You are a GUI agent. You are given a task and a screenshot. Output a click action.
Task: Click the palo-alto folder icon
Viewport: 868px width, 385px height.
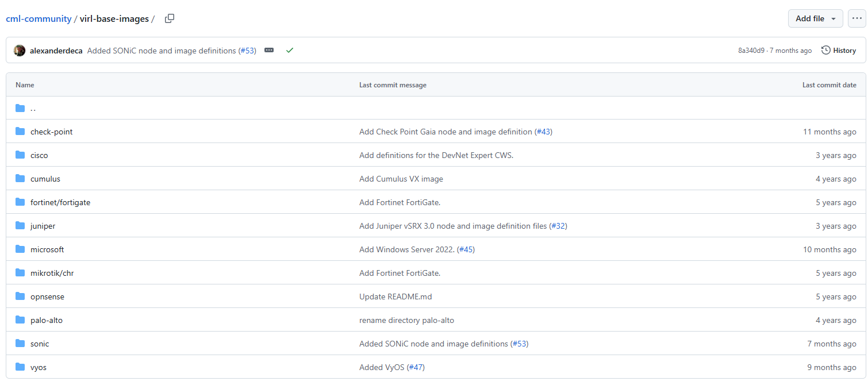[x=21, y=320]
